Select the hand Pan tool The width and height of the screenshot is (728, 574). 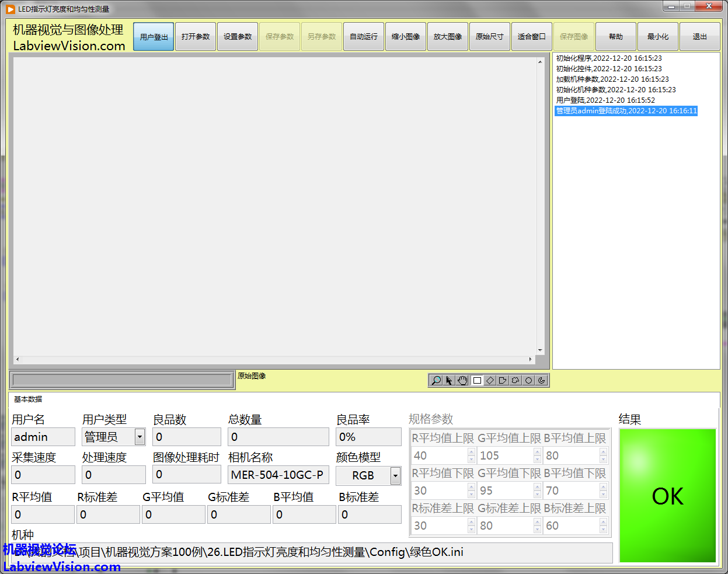[x=462, y=381]
